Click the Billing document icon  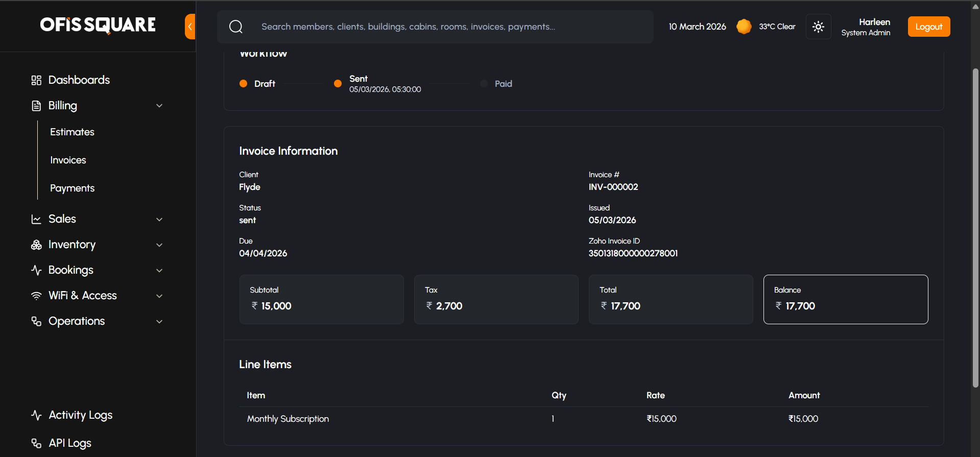click(36, 106)
